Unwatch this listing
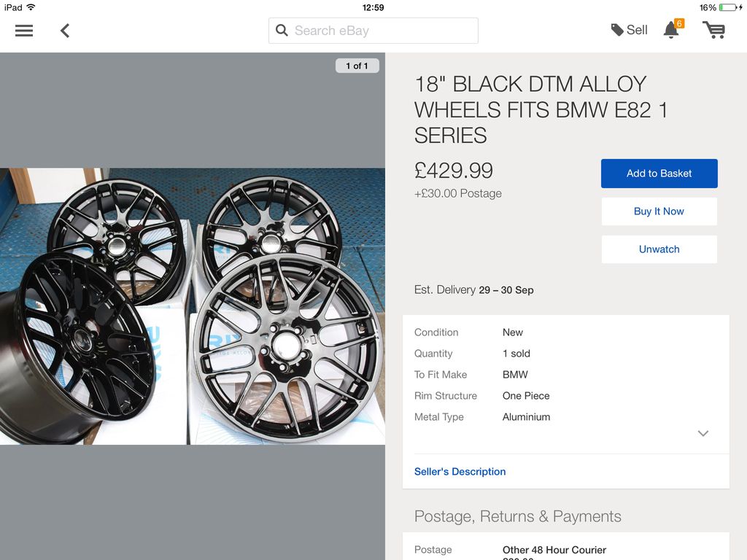Screen dimensions: 747x560 [659, 249]
